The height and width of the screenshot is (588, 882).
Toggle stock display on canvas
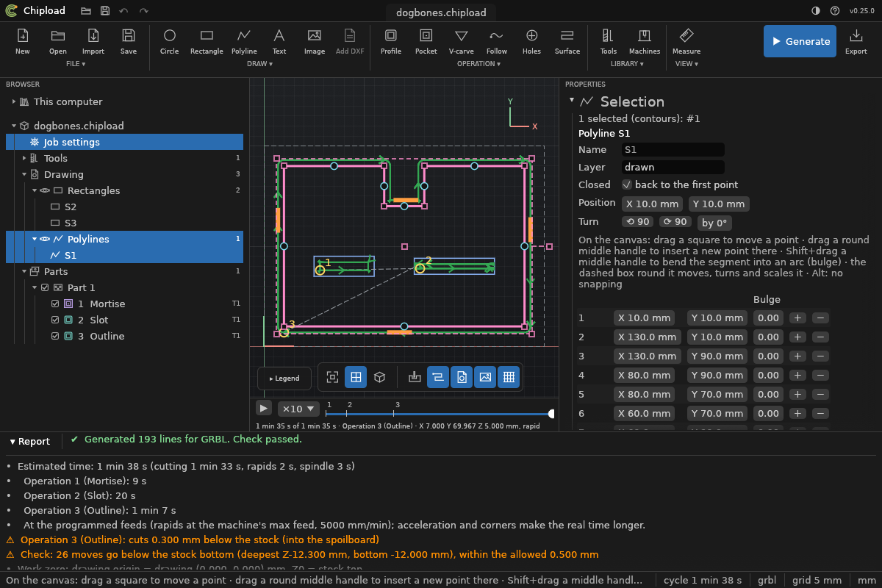[415, 377]
